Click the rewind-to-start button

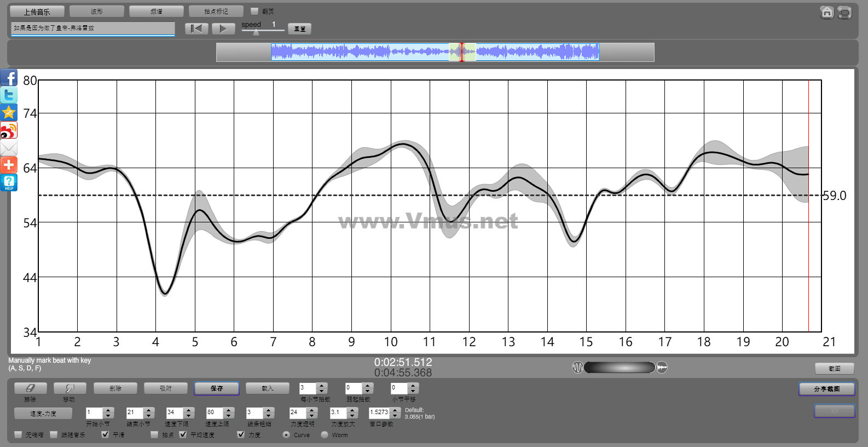point(196,28)
